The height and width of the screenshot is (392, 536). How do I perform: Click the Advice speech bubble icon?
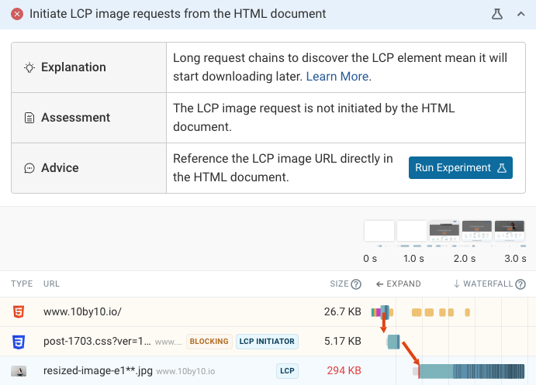coord(29,168)
